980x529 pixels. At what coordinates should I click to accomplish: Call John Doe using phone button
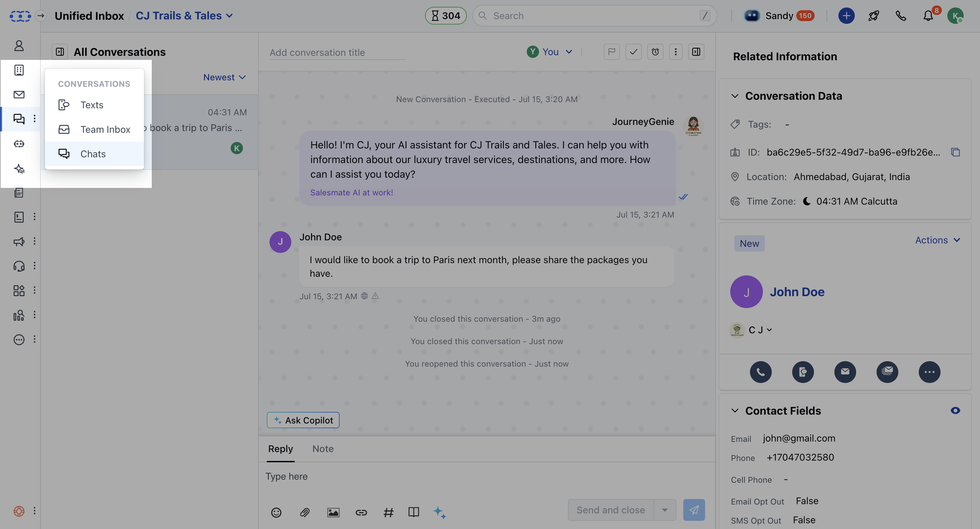761,371
